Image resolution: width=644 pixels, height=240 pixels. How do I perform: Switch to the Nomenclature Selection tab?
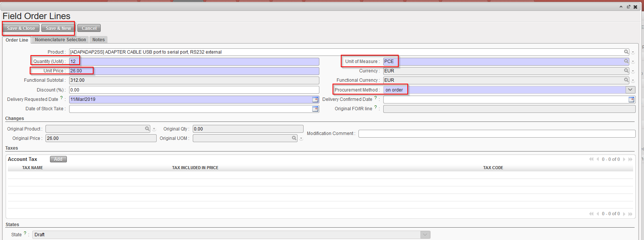click(60, 40)
